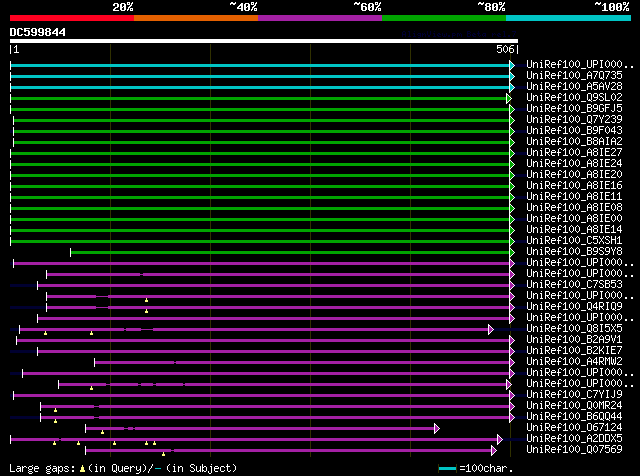Select the UniRef100_A2DDX5 label
The width and height of the screenshot is (640, 476).
[574, 438]
